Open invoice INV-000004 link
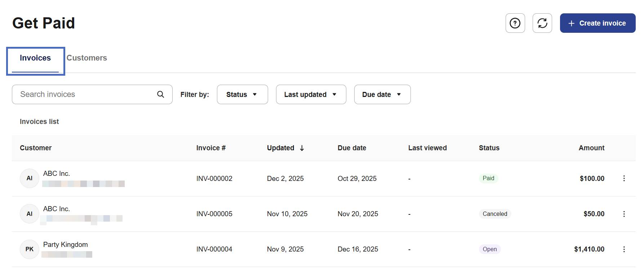Image resolution: width=644 pixels, height=271 pixels. click(x=214, y=249)
